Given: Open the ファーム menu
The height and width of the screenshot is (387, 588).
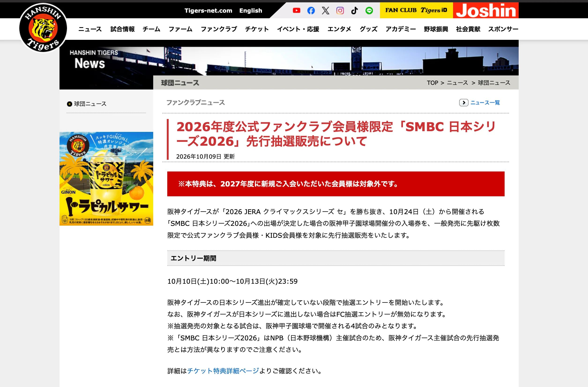Looking at the screenshot, I should (180, 29).
